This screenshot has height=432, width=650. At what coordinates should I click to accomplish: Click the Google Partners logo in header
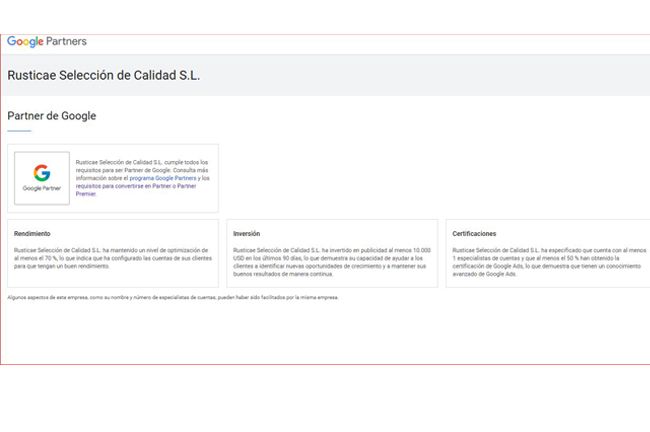(47, 41)
